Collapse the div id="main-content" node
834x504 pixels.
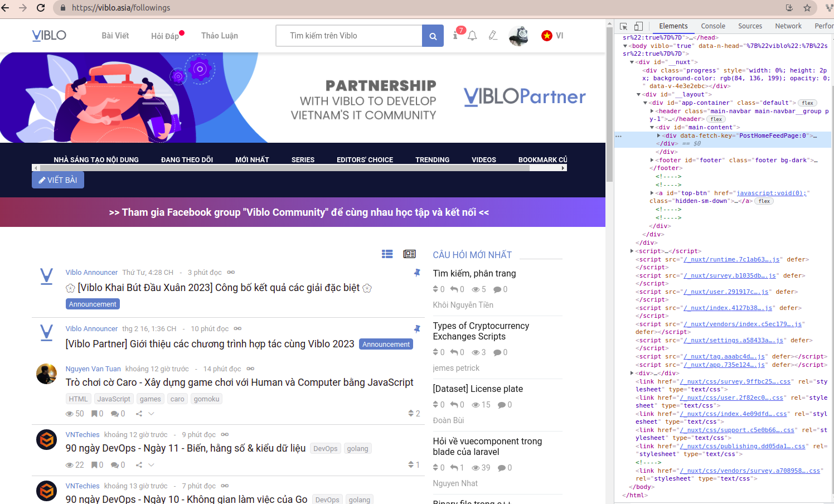pos(652,128)
